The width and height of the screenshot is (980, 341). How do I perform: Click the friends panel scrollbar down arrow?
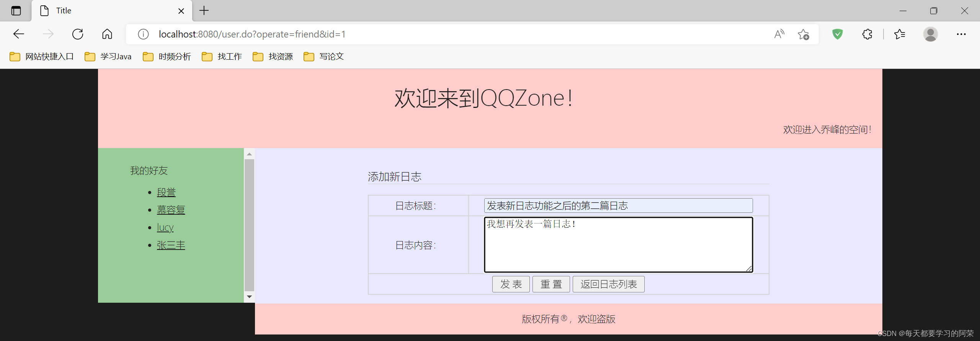click(x=249, y=297)
